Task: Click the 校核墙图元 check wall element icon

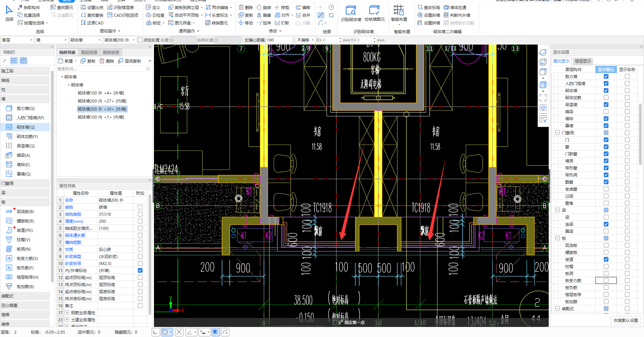Action: [374, 14]
